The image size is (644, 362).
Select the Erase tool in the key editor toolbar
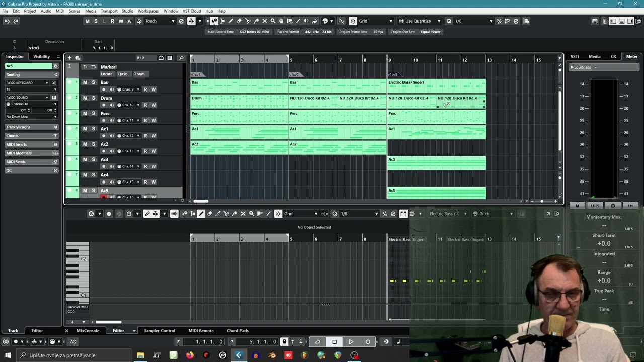210,214
